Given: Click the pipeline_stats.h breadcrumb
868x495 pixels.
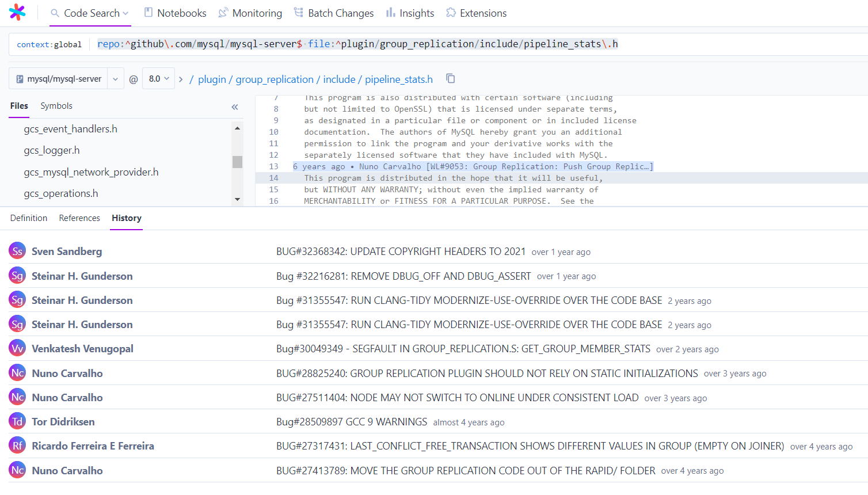Looking at the screenshot, I should coord(399,79).
